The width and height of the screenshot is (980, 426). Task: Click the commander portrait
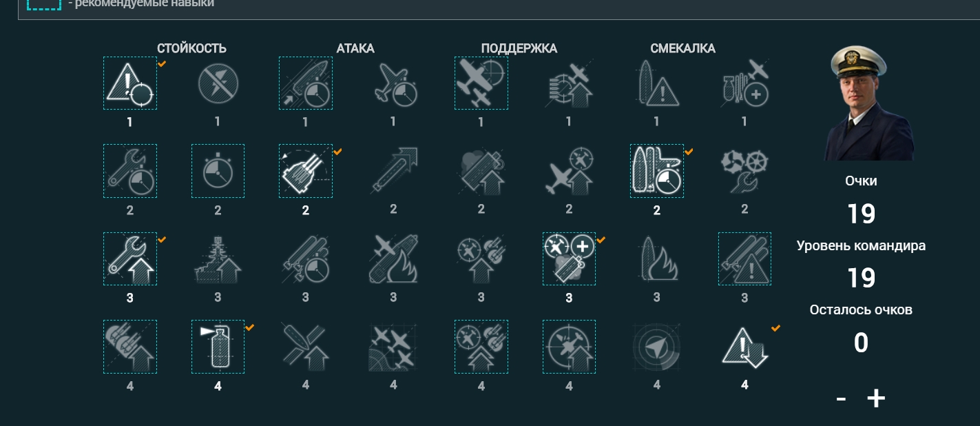870,103
